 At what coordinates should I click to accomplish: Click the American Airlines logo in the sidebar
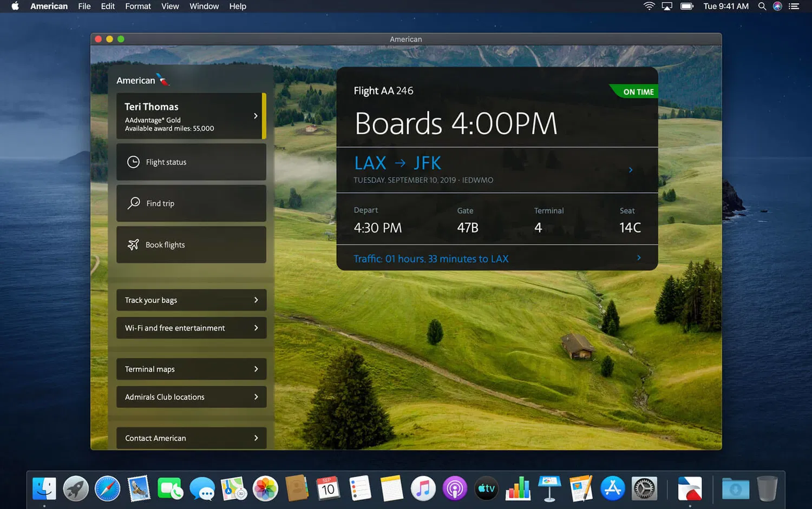pos(142,80)
